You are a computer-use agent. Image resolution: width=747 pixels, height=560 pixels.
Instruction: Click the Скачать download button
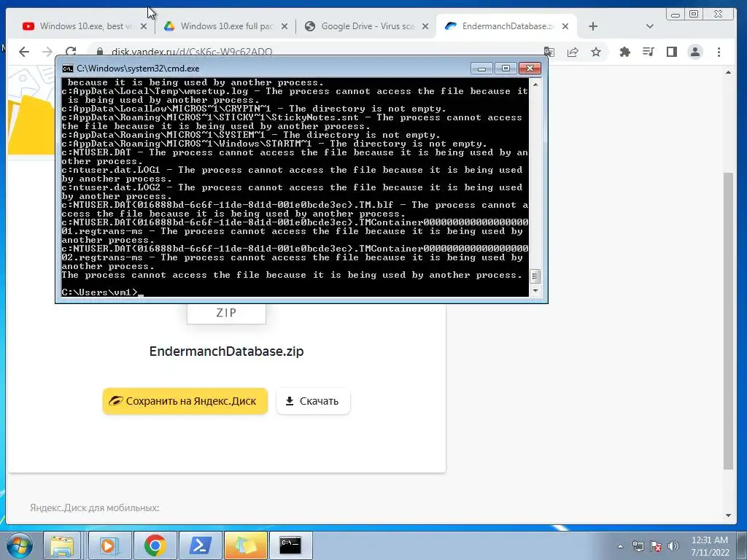(313, 401)
